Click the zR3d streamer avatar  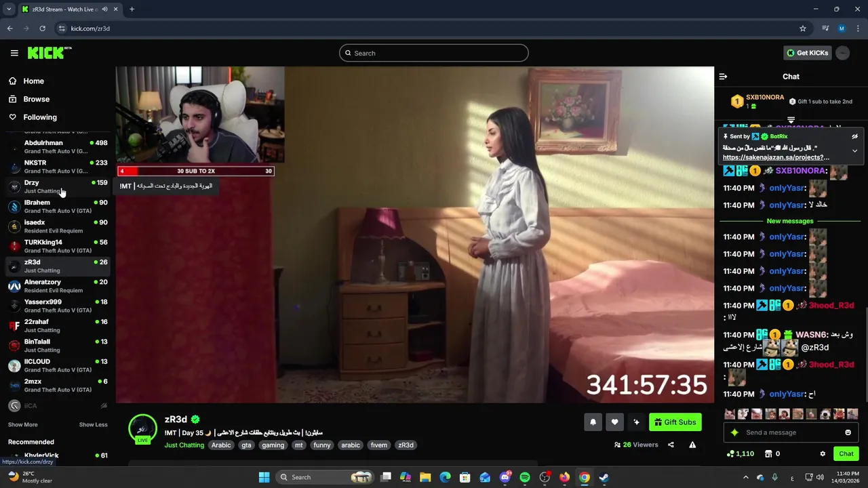pos(142,428)
